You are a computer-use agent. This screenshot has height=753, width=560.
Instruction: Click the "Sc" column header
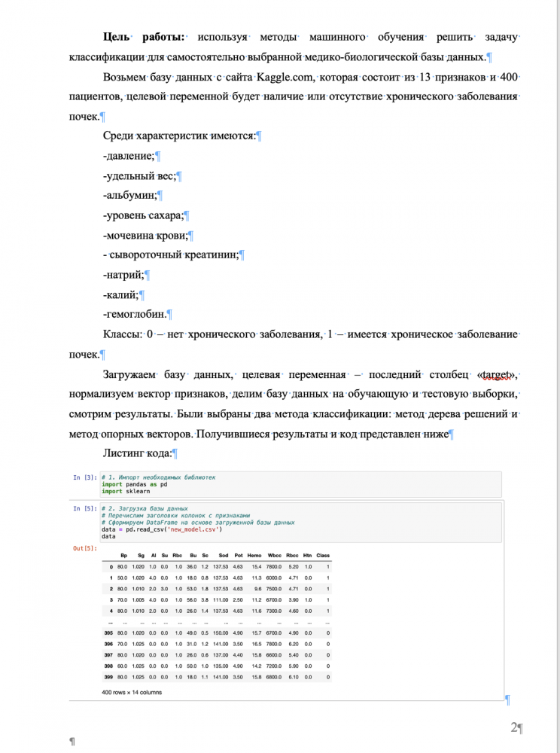tap(205, 555)
